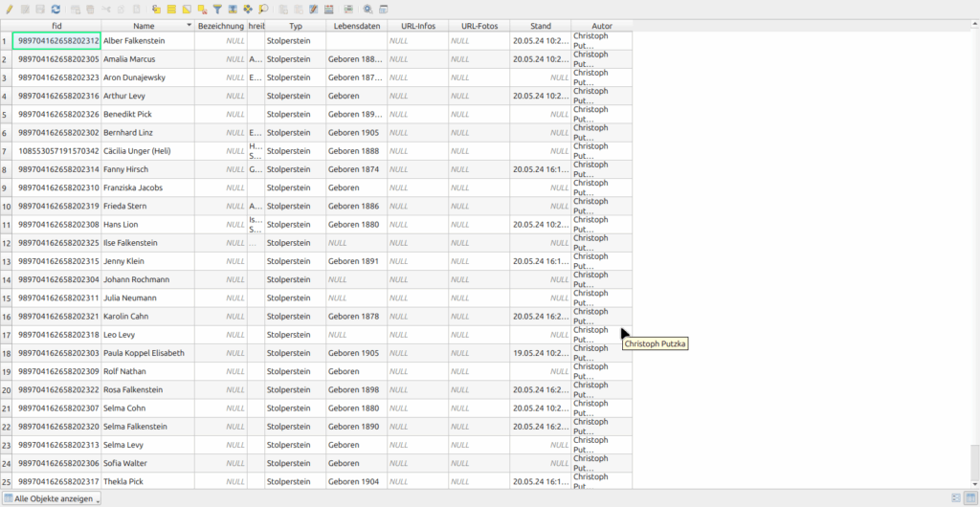980x507 pixels.
Task: Switch to table view at bottom right
Action: point(970,498)
